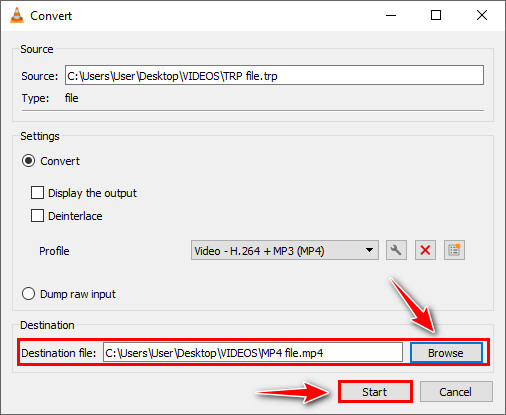Open the Profile dropdown list

(x=285, y=250)
